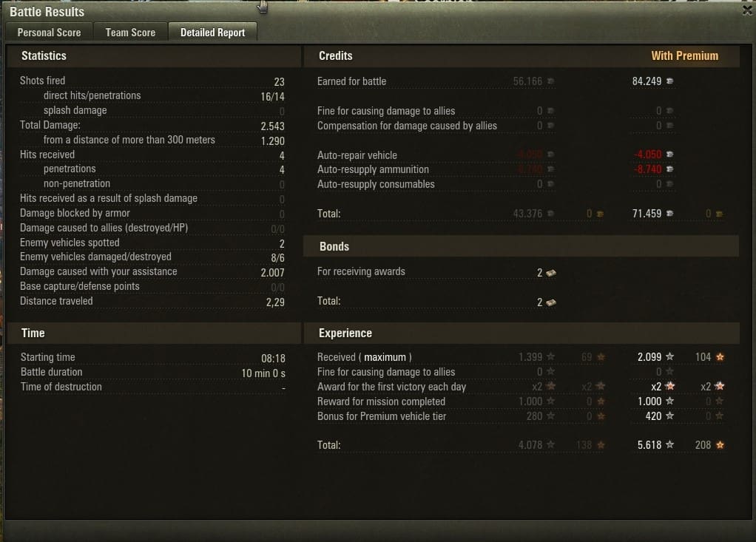Click the With Premium column header
Screen dimensions: 756x542
[x=685, y=56]
